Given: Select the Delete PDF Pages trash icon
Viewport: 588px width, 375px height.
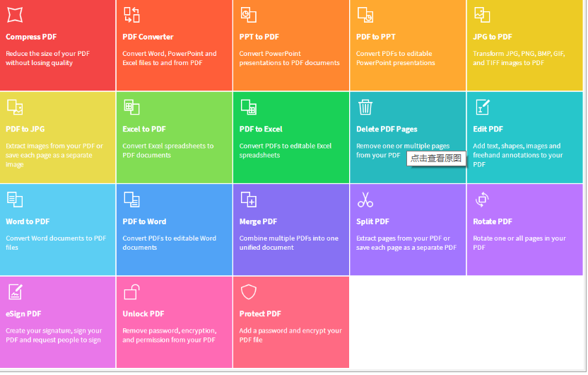Looking at the screenshot, I should pyautogui.click(x=365, y=107).
